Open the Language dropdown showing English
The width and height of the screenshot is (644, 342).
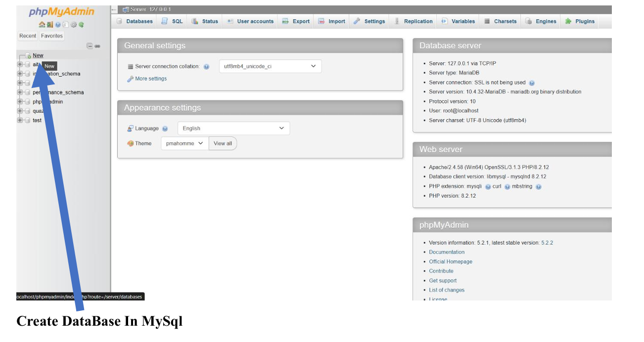pyautogui.click(x=233, y=128)
